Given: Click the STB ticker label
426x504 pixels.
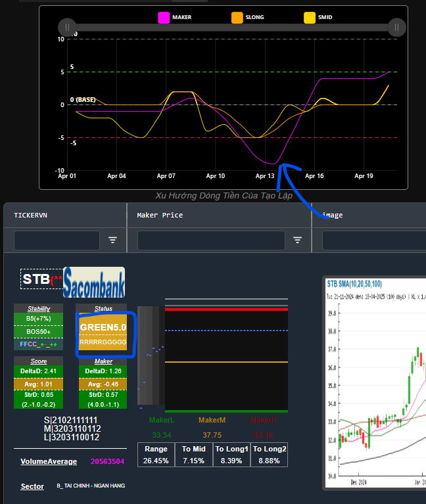Looking at the screenshot, I should click(x=37, y=279).
